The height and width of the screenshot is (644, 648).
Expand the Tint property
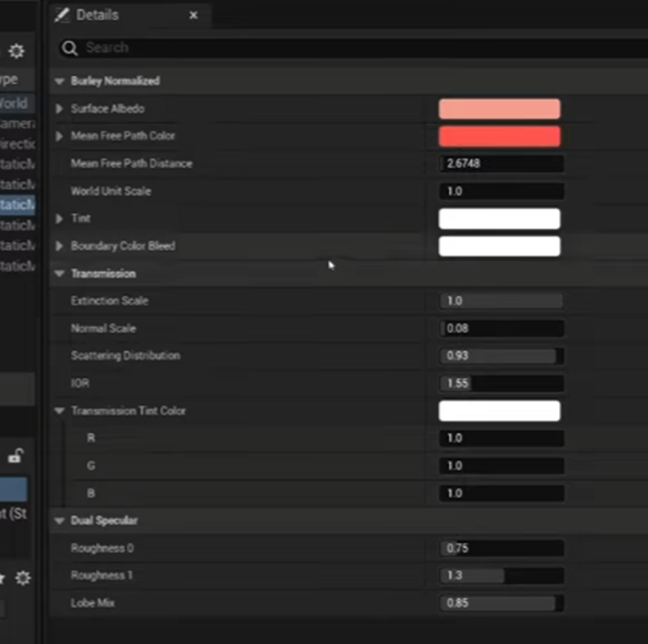(x=59, y=219)
